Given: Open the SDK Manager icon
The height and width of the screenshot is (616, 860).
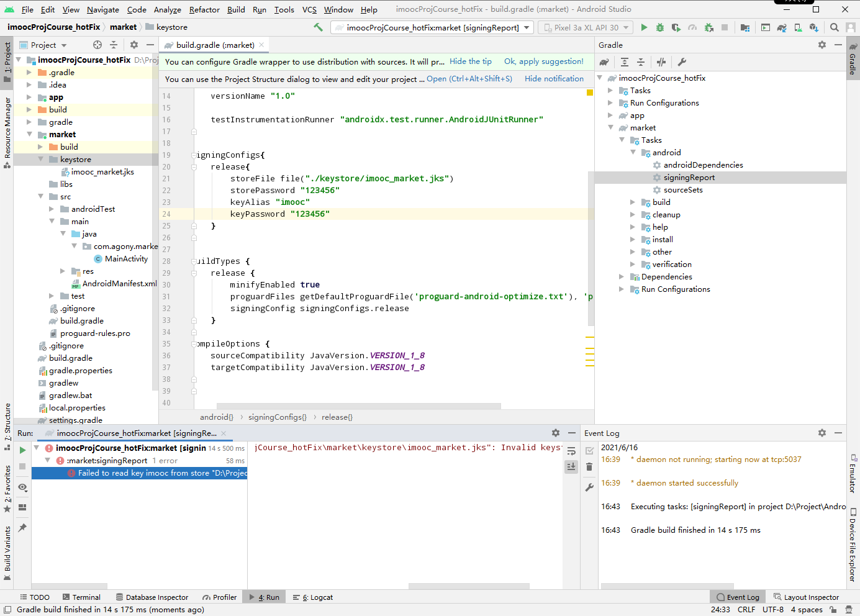Looking at the screenshot, I should pos(814,27).
